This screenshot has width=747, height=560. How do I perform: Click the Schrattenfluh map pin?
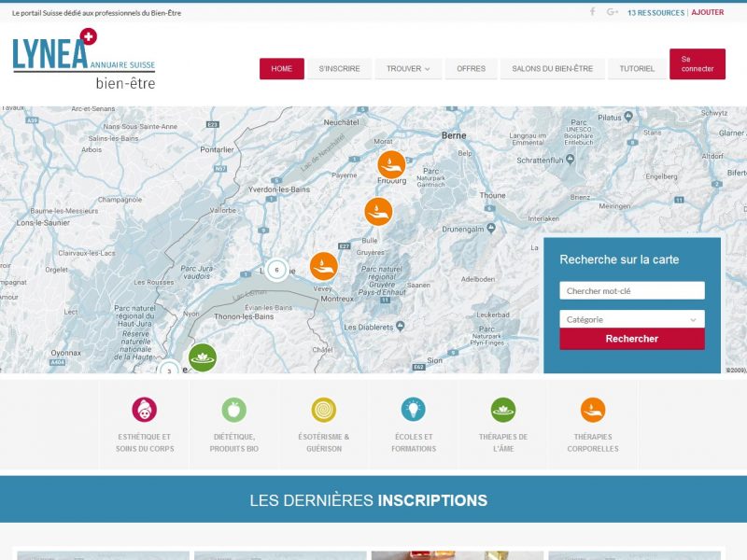[x=571, y=159]
